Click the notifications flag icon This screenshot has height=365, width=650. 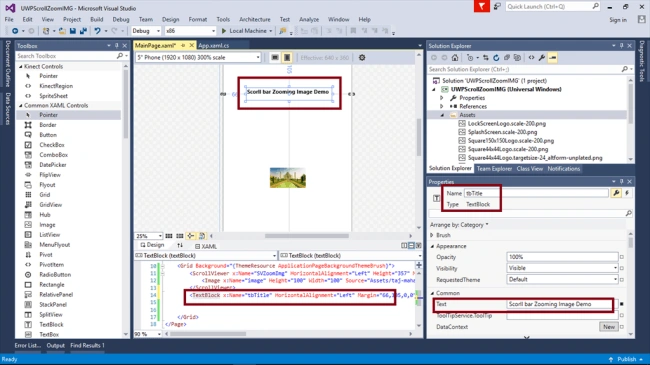click(x=482, y=7)
